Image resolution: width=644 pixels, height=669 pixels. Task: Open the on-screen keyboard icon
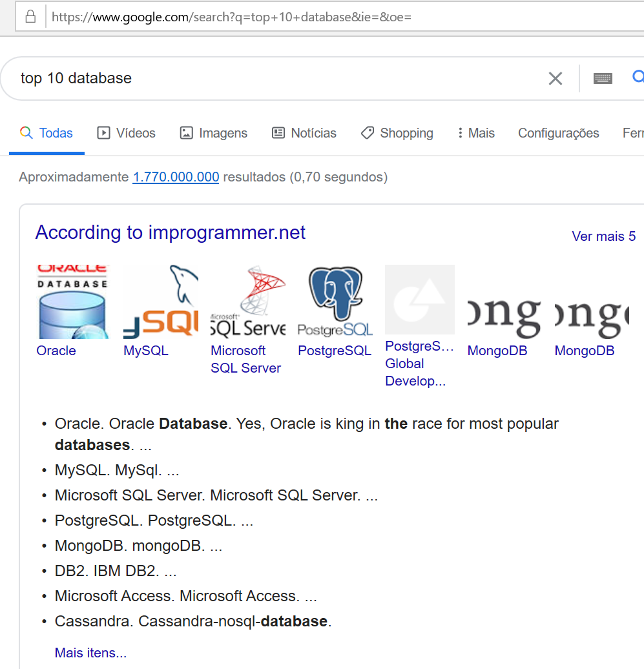tap(603, 79)
